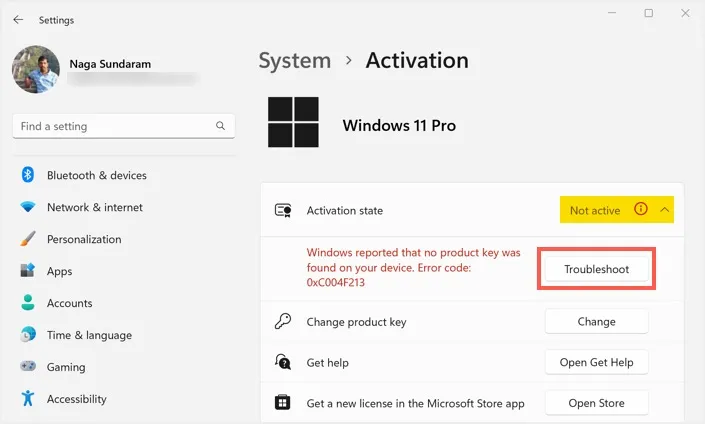This screenshot has width=705, height=424.
Task: Focus the Find a setting field
Action: 124,126
